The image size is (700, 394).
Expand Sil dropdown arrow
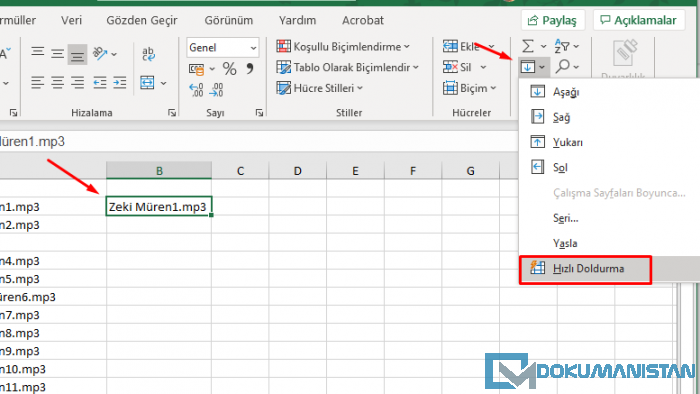pyautogui.click(x=483, y=67)
